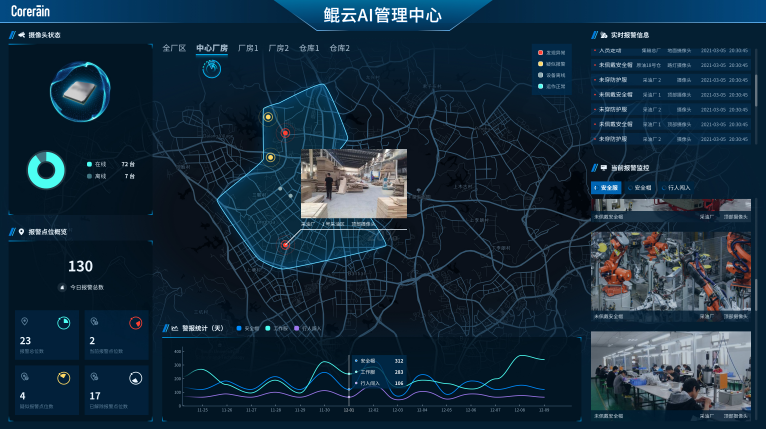This screenshot has height=429, width=766.
Task: Click the red marker at the zone's bottom
Action: [285, 244]
